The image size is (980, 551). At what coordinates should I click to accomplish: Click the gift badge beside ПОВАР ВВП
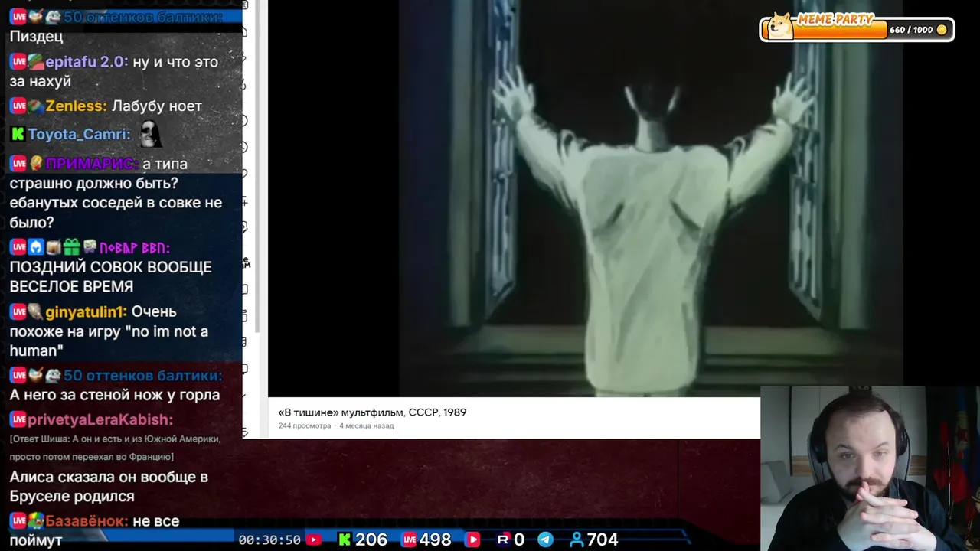pos(71,247)
